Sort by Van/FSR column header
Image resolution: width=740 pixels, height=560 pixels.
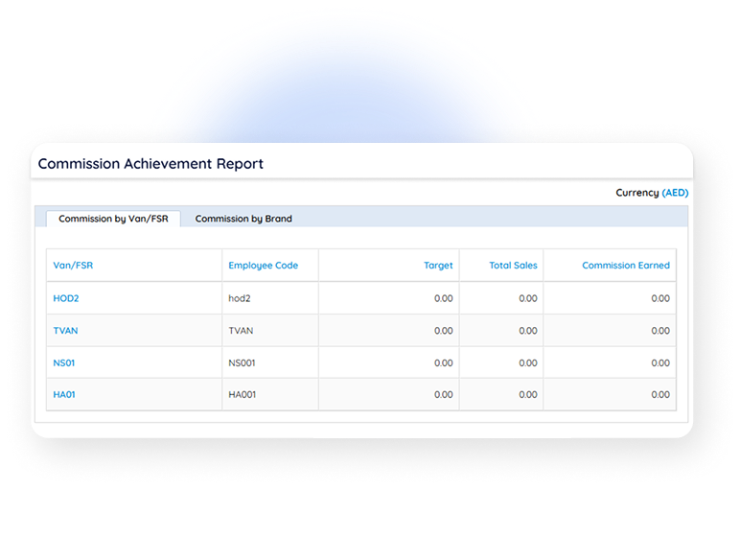[73, 266]
